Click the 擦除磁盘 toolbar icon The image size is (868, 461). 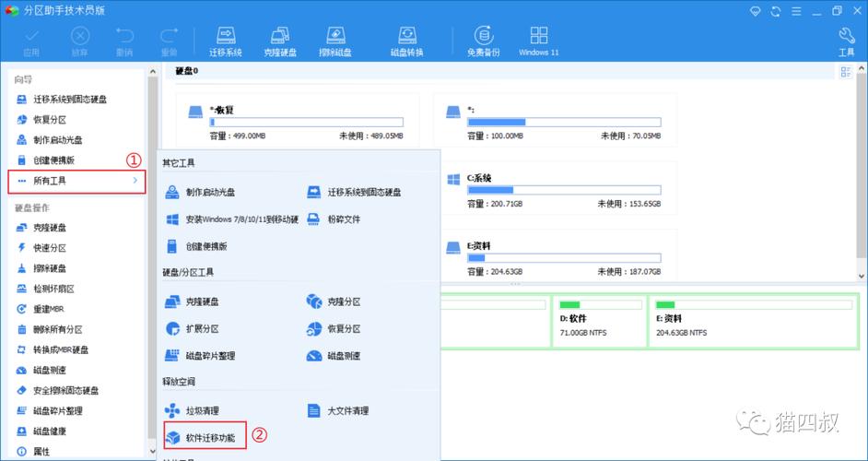pyautogui.click(x=335, y=41)
